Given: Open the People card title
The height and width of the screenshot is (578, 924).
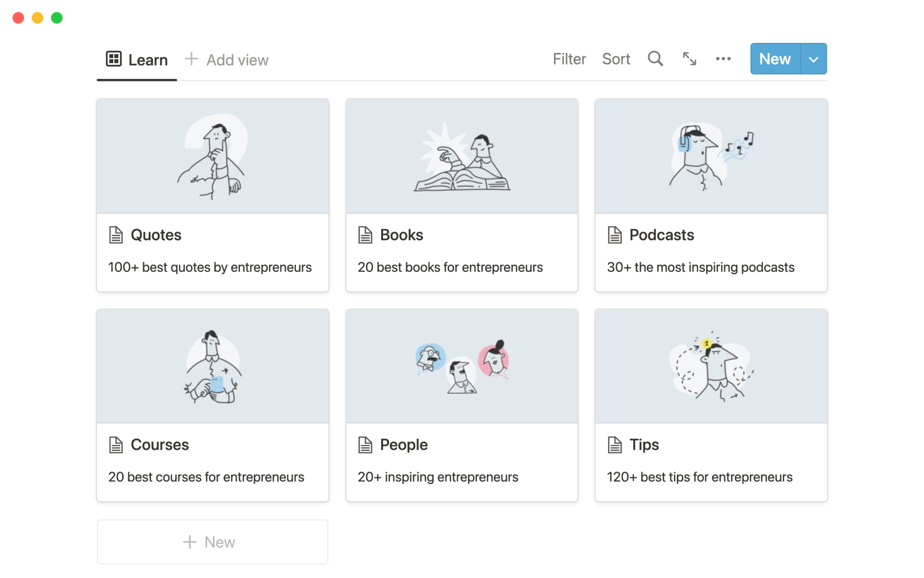Looking at the screenshot, I should [x=403, y=445].
